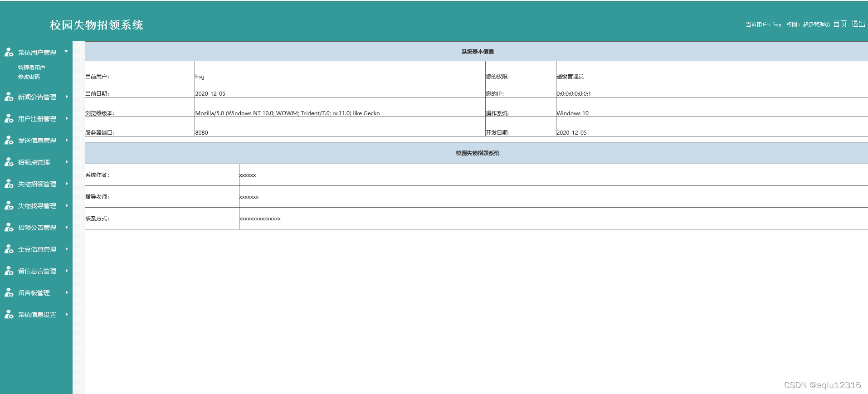The image size is (868, 394).
Task: Open the 招领点管理 menu
Action: [x=34, y=162]
